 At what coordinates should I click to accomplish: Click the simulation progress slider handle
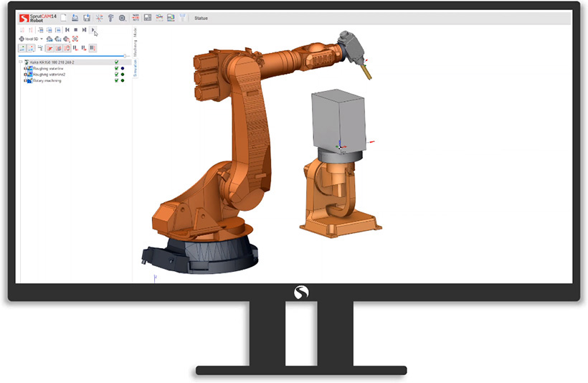point(125,55)
